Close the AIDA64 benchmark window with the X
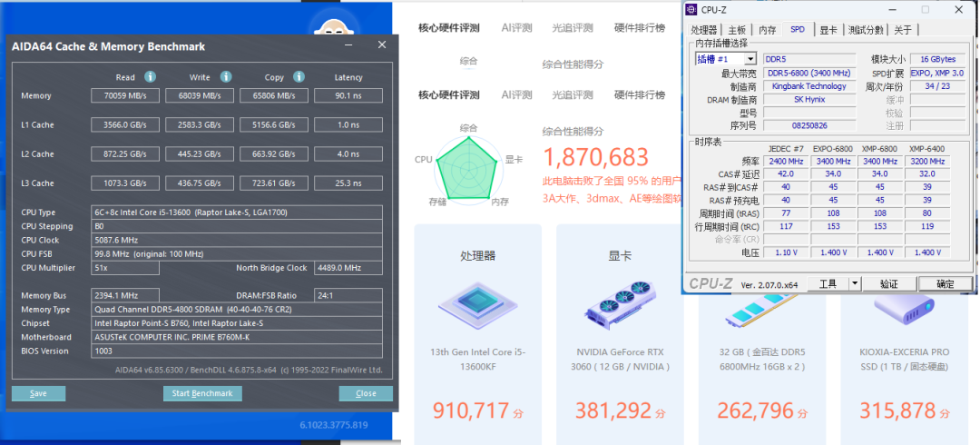The image size is (980, 445). pyautogui.click(x=382, y=45)
